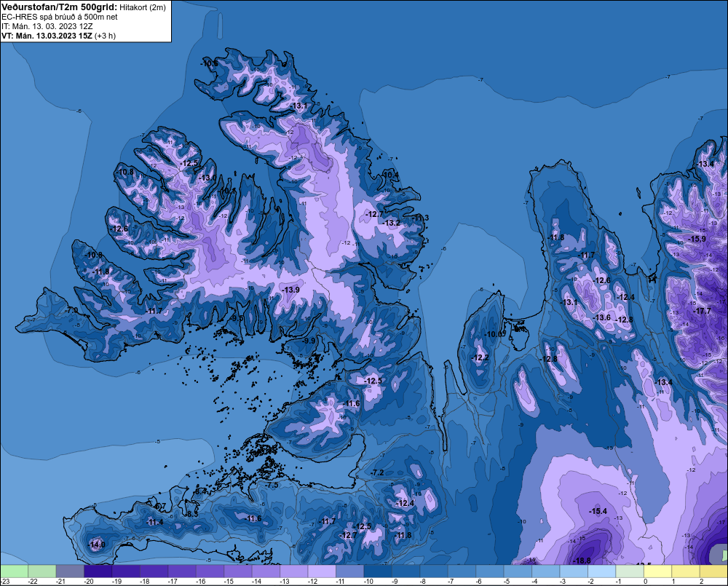Click the -10.6 temperature label
The image size is (728, 586).
click(x=210, y=63)
